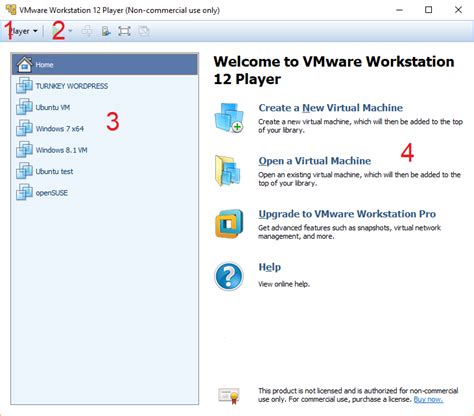Minimize the VMware Player window
Image resolution: width=474 pixels, height=416 pixels.
[399, 10]
